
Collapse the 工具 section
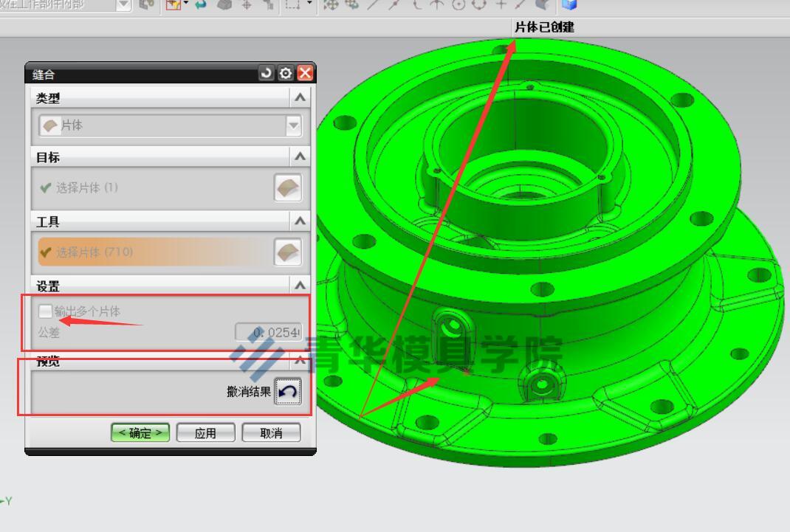[300, 221]
